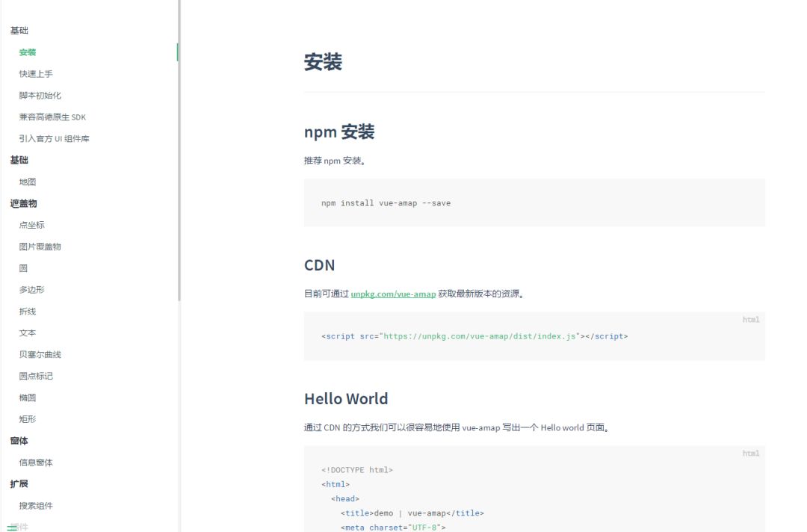This screenshot has width=807, height=532.
Task: Follow the unpkg.com/vue-amap link
Action: (x=393, y=294)
